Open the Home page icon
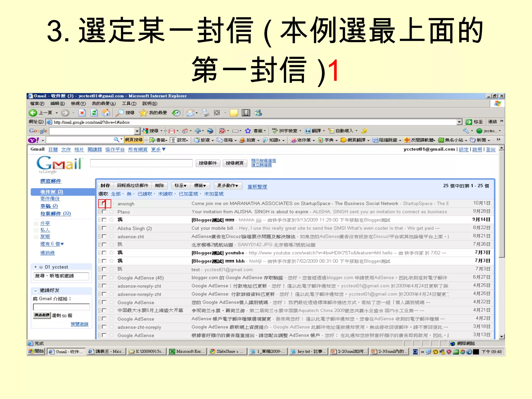This screenshot has height=399, width=532. 106,113
